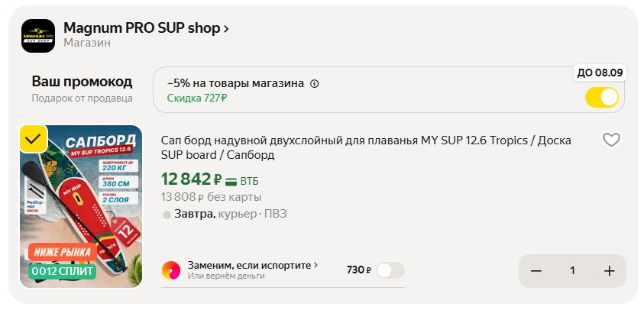Open Magnum PRO SUP shop via chevron
The width and height of the screenshot is (644, 310).
(x=225, y=28)
